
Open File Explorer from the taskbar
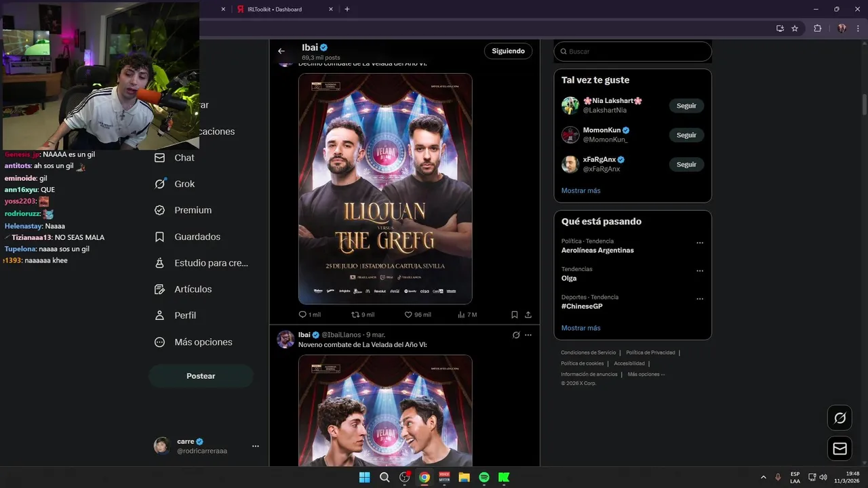pos(464,477)
